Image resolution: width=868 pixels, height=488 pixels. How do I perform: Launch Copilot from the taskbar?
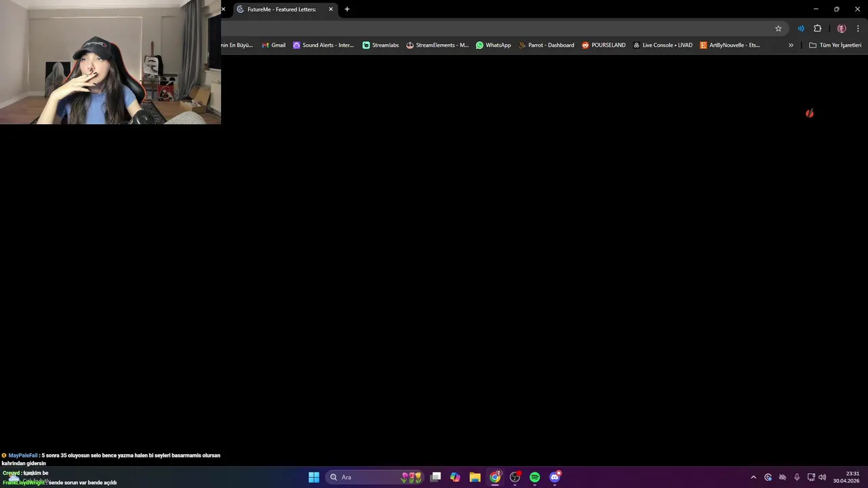[455, 477]
